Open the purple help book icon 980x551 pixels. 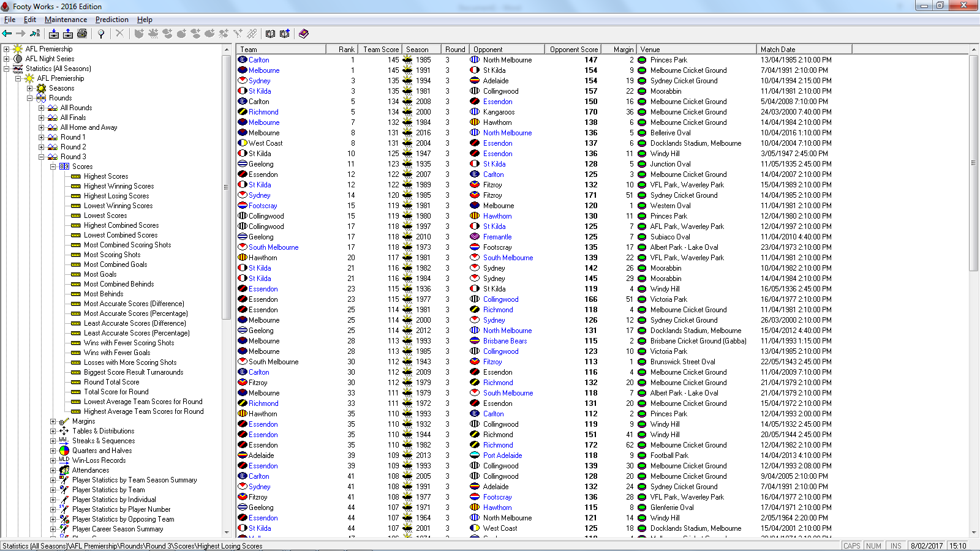point(303,34)
